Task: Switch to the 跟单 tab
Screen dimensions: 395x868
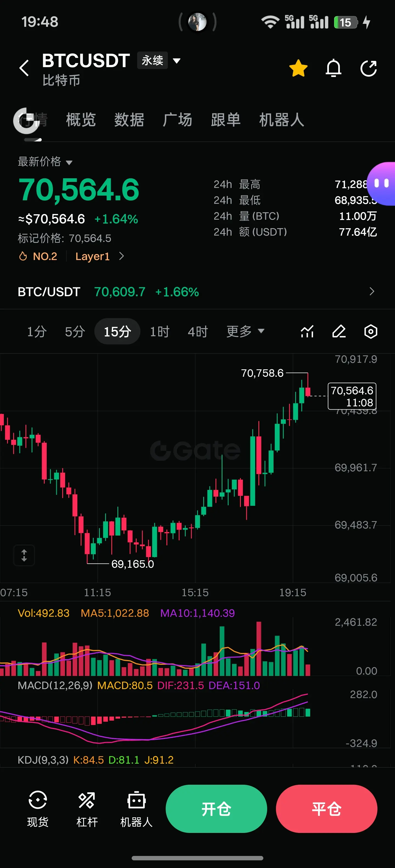Action: click(226, 120)
